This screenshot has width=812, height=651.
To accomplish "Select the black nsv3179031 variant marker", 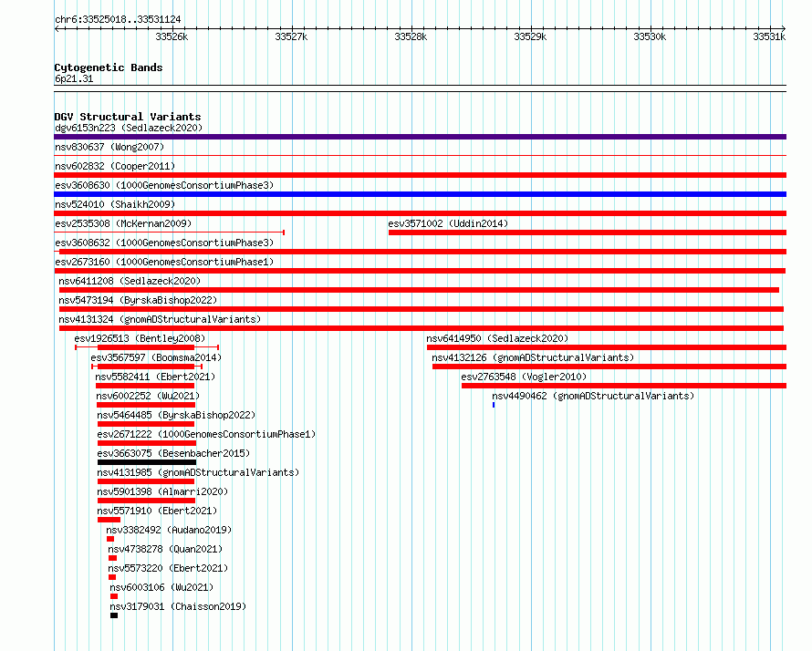I will click(114, 615).
